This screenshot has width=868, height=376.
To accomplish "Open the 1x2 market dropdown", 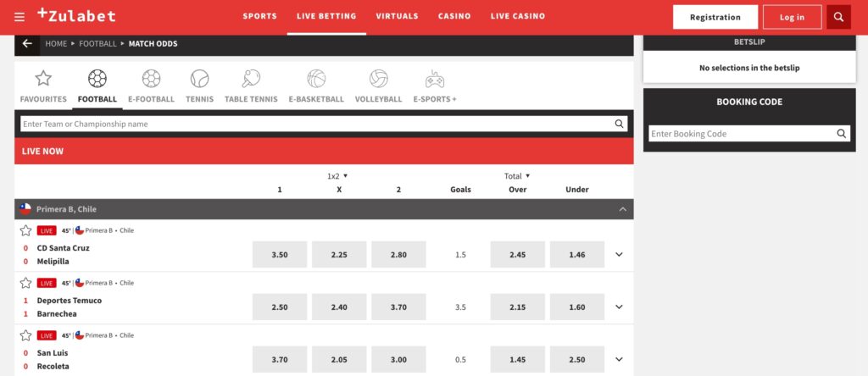I will (337, 176).
